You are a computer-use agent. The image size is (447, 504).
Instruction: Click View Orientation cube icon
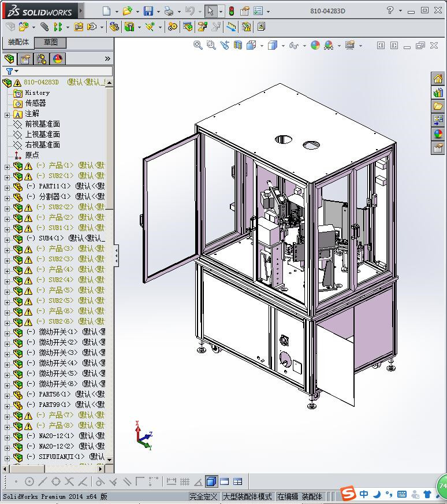pyautogui.click(x=251, y=45)
